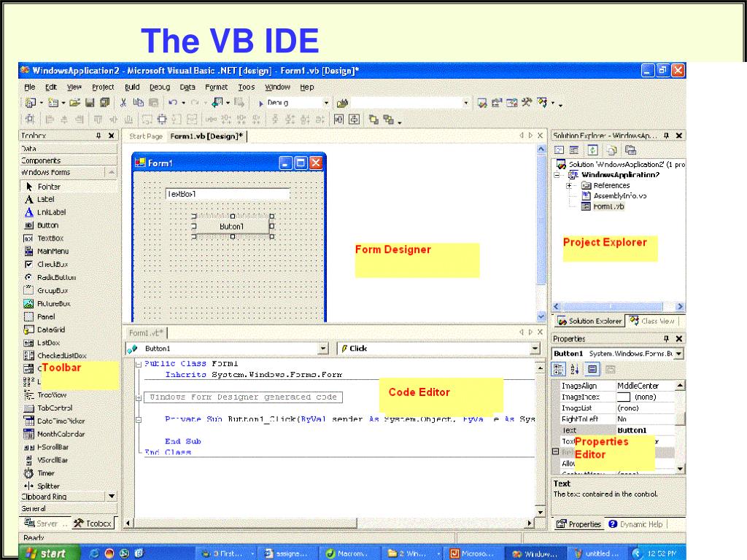Collapse the Public Class Form1 outline

139,365
